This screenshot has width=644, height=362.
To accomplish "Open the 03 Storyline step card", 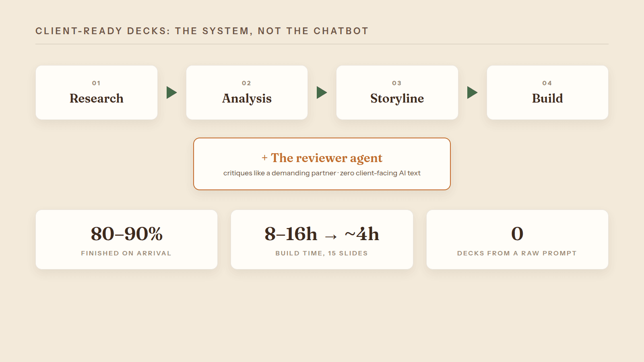I will (397, 93).
